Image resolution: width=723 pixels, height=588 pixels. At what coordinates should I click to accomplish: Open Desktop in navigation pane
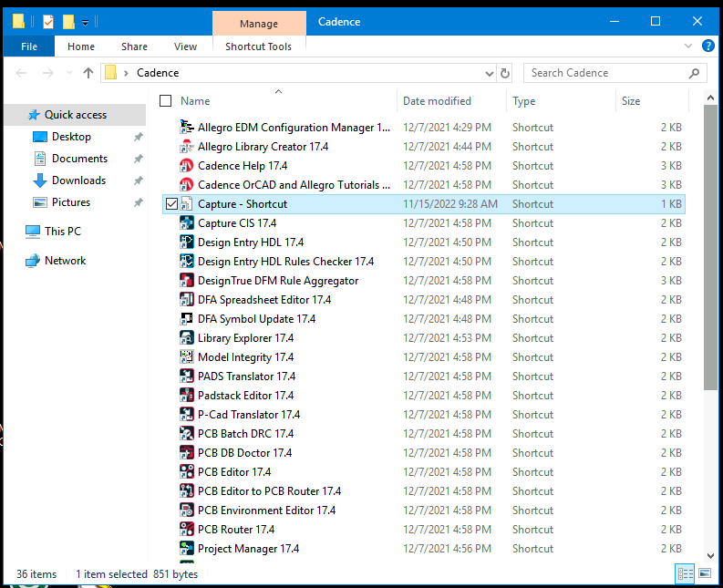click(71, 137)
